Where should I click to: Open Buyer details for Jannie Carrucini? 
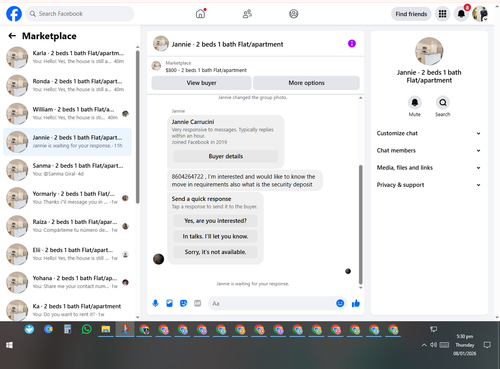pos(226,156)
